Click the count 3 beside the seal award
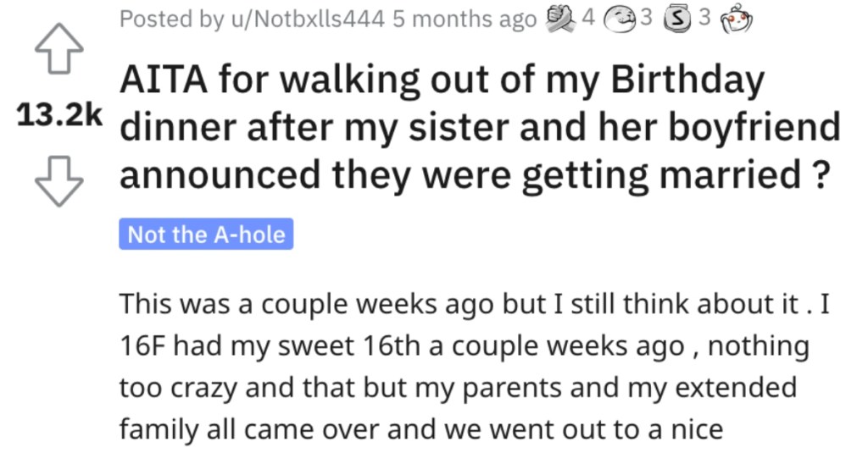Viewport: 868px width, 453px height. 646,19
